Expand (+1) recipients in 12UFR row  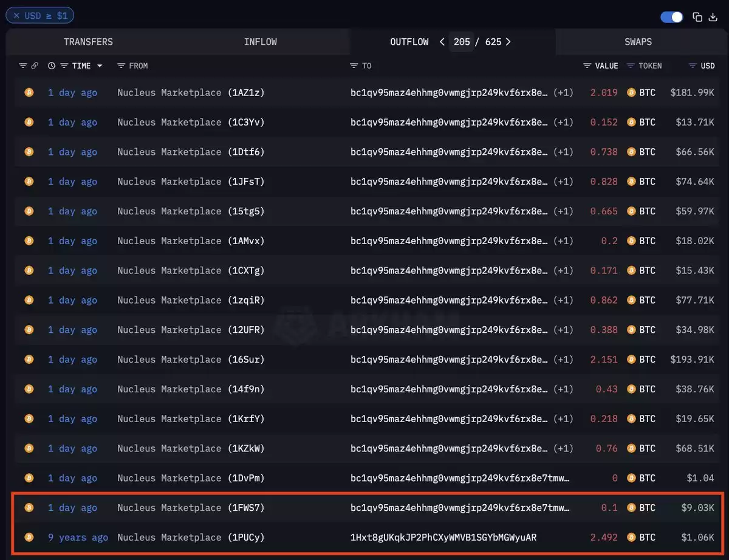(563, 330)
